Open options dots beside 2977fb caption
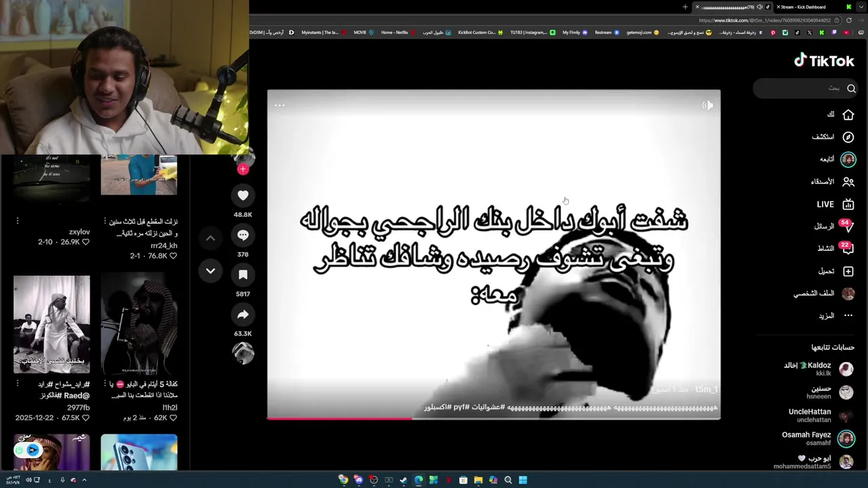This screenshot has width=868, height=488. 18,384
